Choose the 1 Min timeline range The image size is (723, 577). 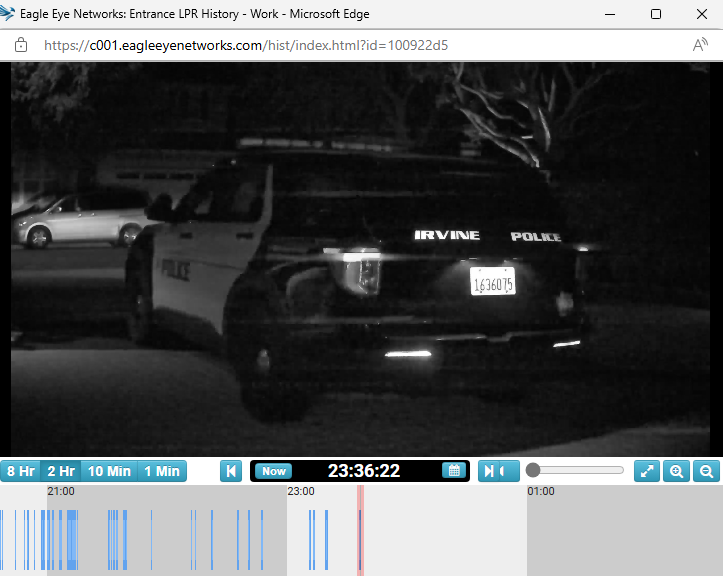pyautogui.click(x=162, y=471)
